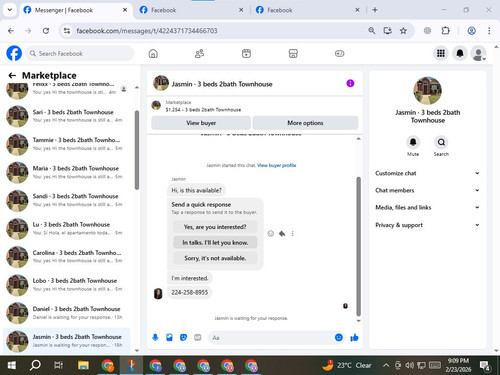
Task: Open Tammie 3 beds 2bath chat
Action: coord(67,144)
